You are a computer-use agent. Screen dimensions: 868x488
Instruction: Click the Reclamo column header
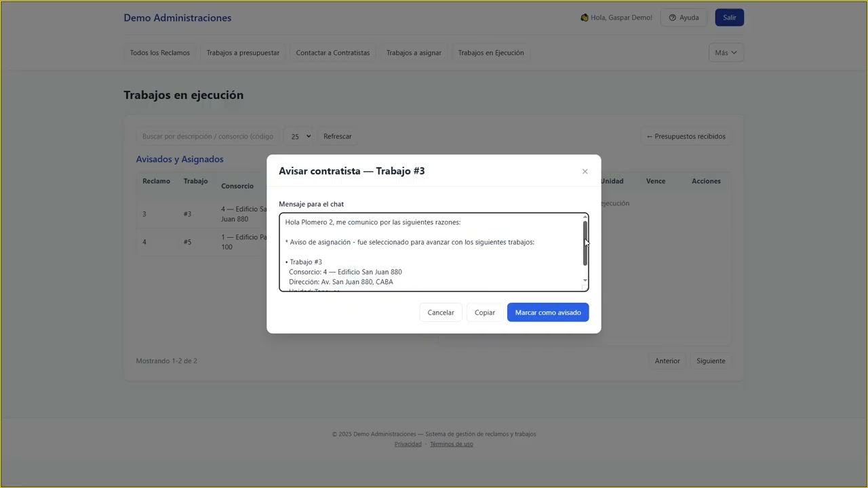coord(156,181)
